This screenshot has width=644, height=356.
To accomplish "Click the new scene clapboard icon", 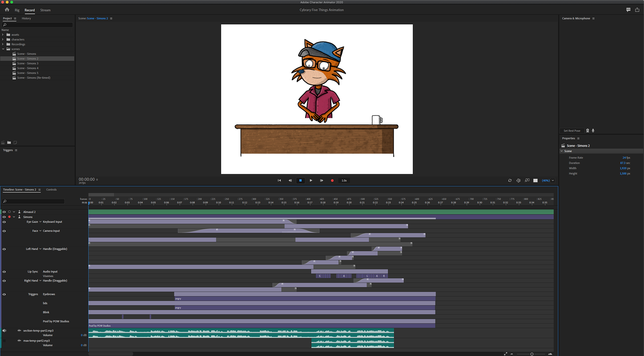I will 3,143.
